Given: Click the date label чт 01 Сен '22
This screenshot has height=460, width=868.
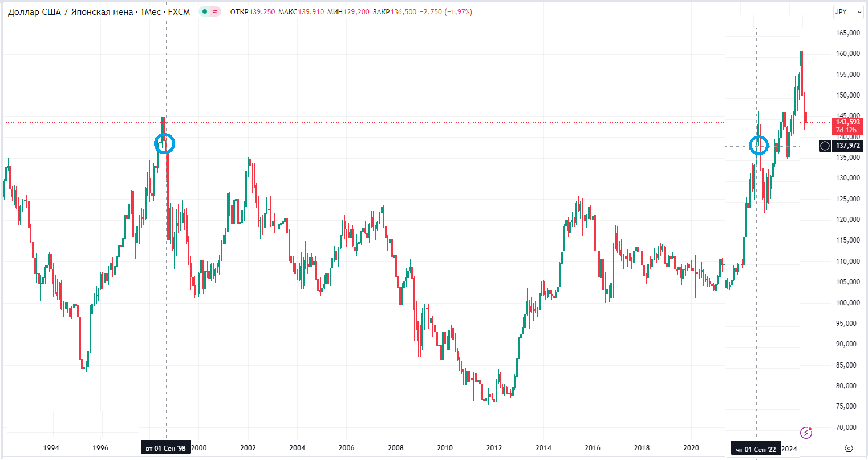Looking at the screenshot, I should tap(756, 449).
